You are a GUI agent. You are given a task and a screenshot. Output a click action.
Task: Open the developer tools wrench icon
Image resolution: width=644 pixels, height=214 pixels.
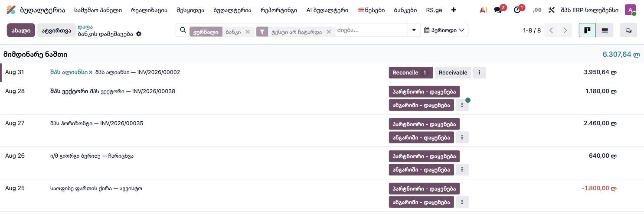552,10
